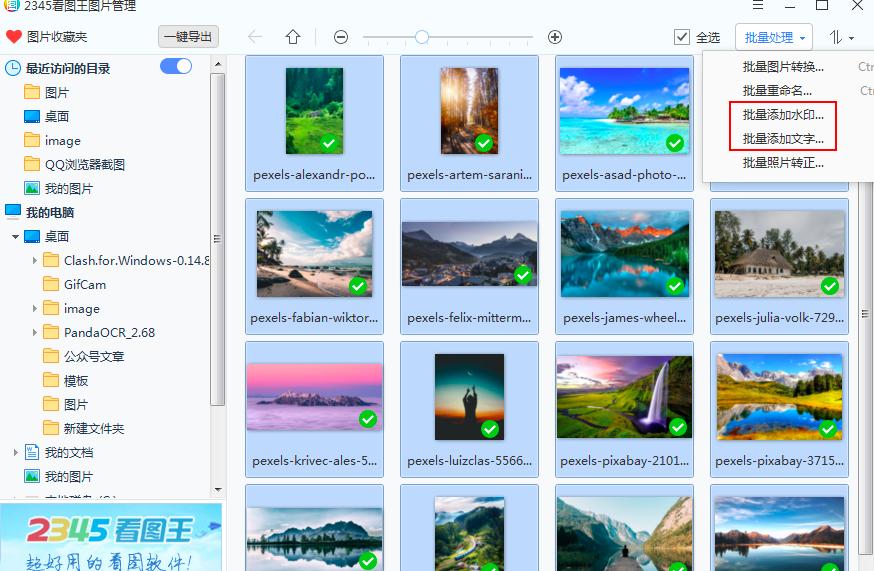874x571 pixels.
Task: Click the 2345看图王 app logo in title bar
Action: (11, 6)
